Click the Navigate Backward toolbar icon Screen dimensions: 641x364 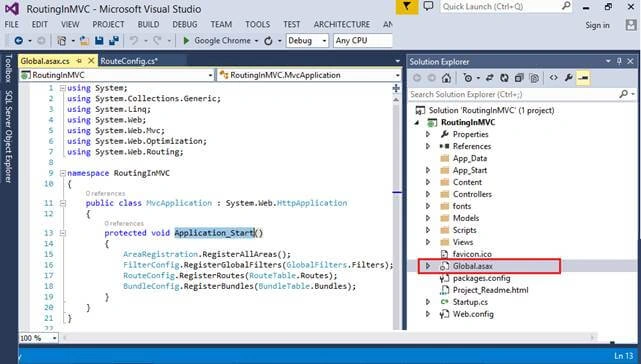pos(19,40)
